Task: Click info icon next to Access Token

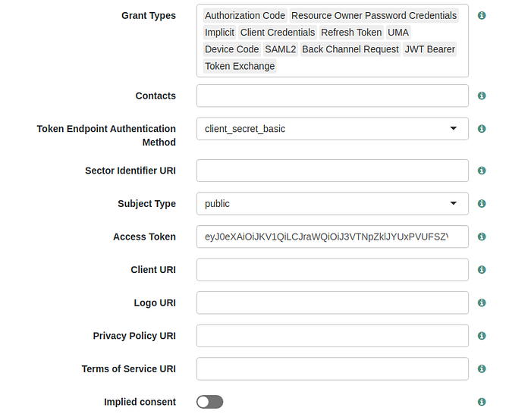Action: click(482, 237)
